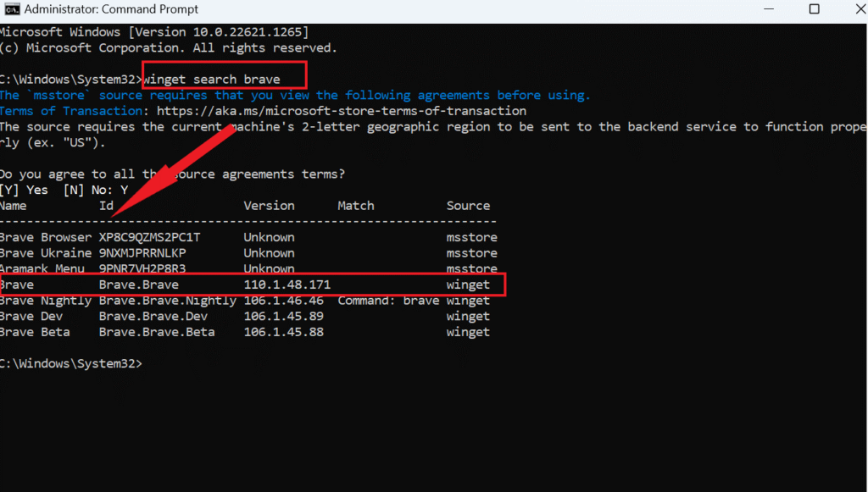This screenshot has width=868, height=492.
Task: Click the 'Source' column header
Action: (468, 206)
